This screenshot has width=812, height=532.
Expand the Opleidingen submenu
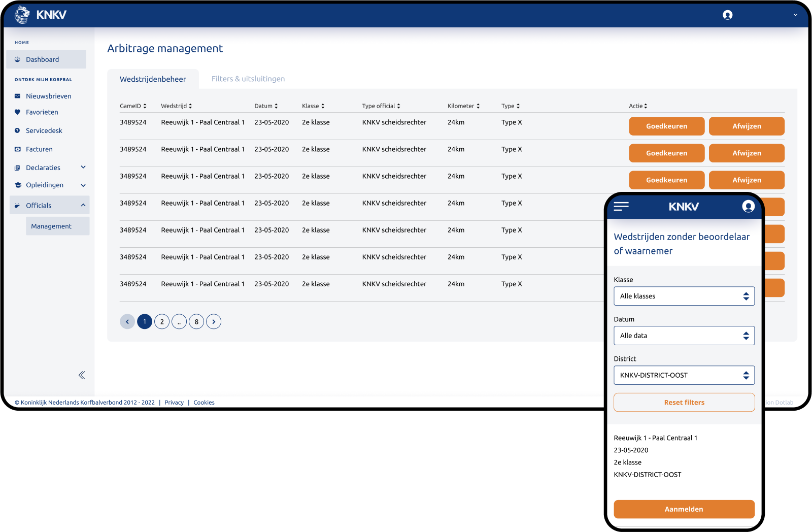83,185
